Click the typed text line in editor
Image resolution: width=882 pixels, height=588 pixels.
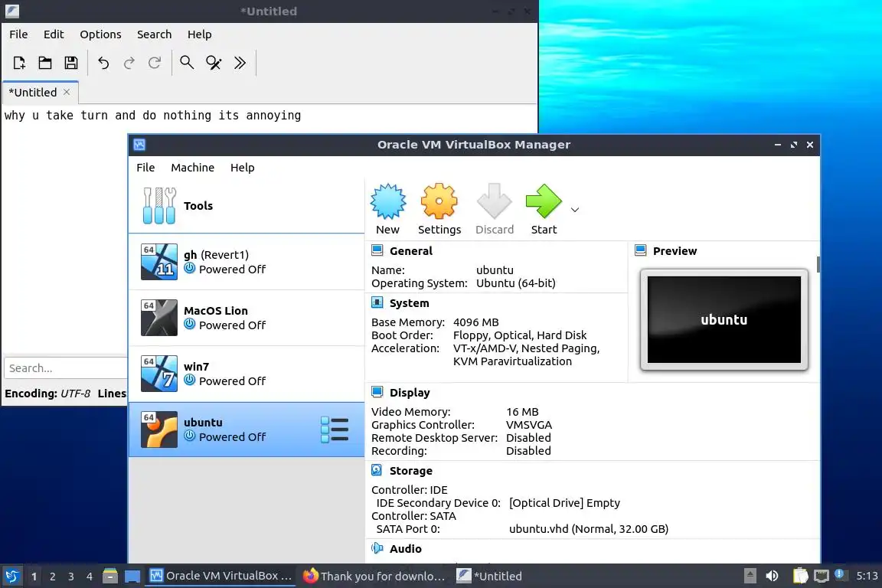(152, 116)
